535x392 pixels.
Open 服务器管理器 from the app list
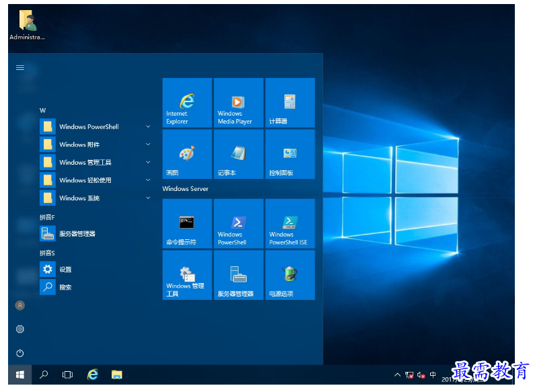click(x=96, y=233)
